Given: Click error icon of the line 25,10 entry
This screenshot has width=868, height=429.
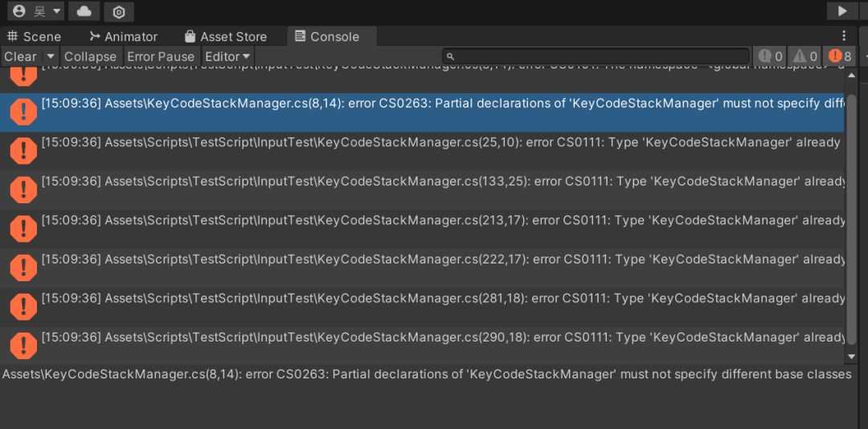Looking at the screenshot, I should [23, 150].
